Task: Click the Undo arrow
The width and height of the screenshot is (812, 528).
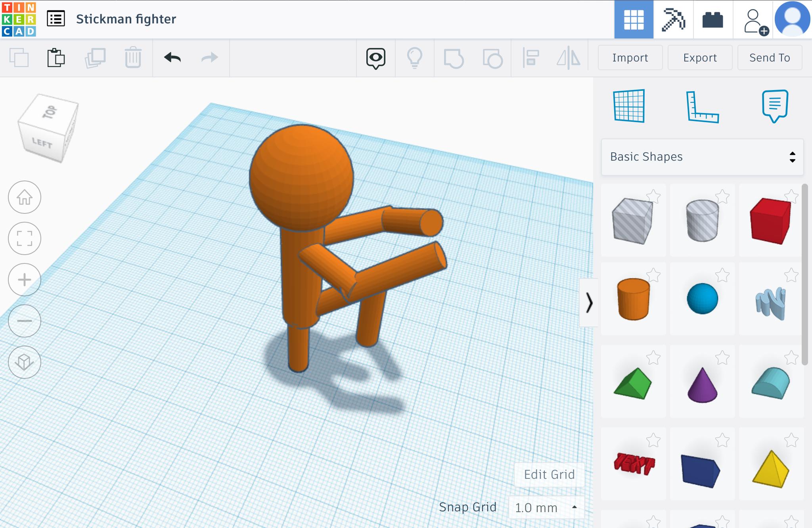Action: click(172, 58)
